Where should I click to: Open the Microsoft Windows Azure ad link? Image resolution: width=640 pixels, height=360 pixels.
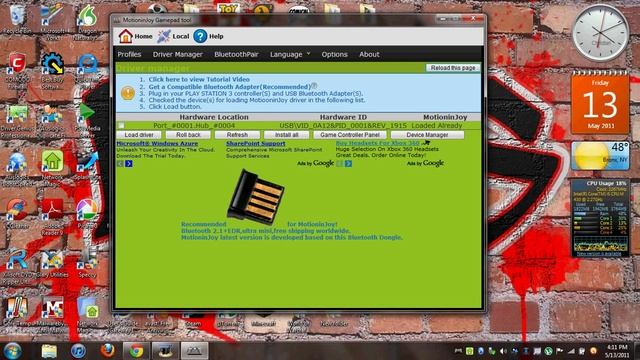157,144
